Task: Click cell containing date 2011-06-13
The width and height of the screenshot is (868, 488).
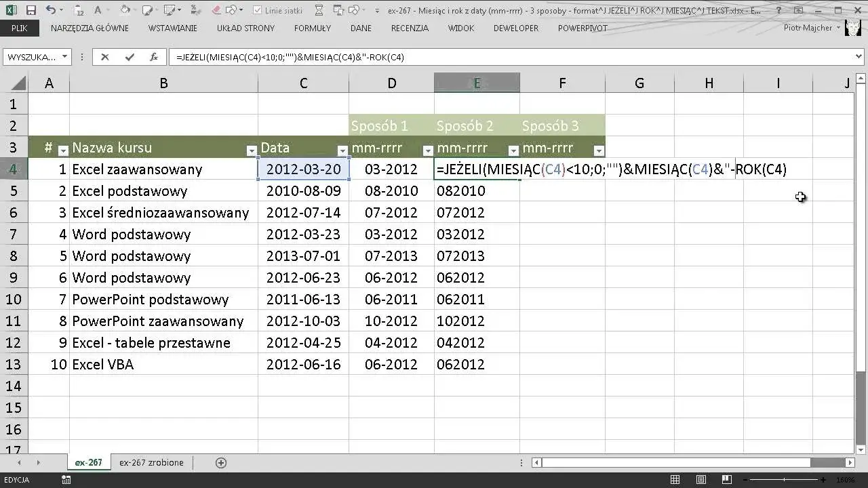Action: pos(303,299)
